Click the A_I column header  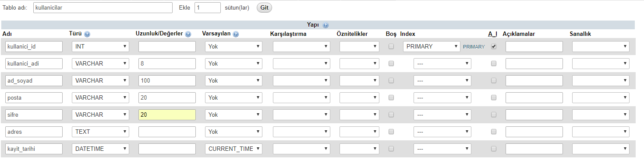[x=493, y=34]
